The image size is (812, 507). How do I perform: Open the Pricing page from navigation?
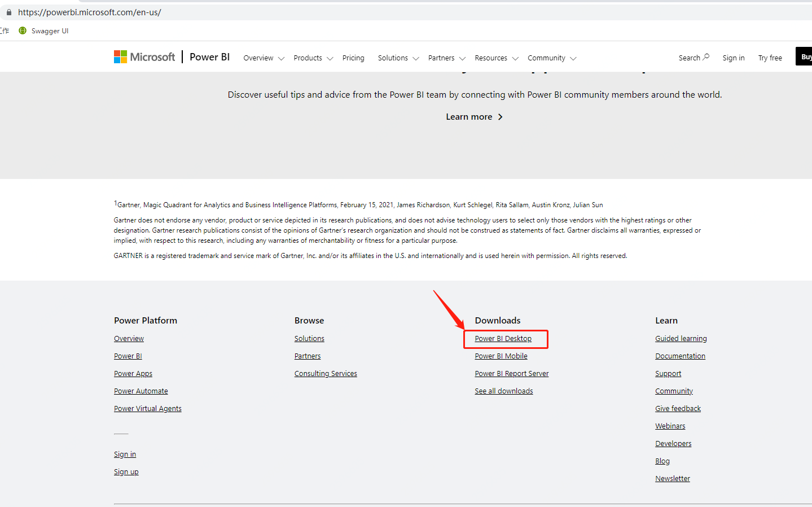coord(353,58)
